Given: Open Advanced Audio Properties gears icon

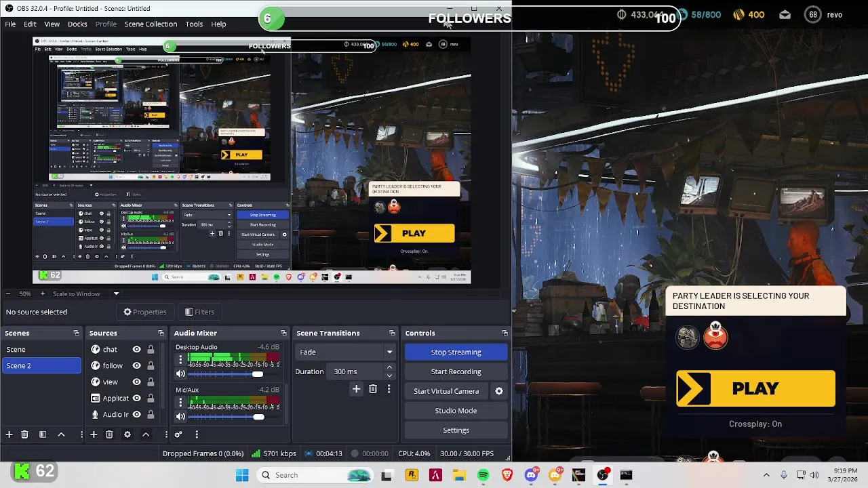Looking at the screenshot, I should (178, 434).
